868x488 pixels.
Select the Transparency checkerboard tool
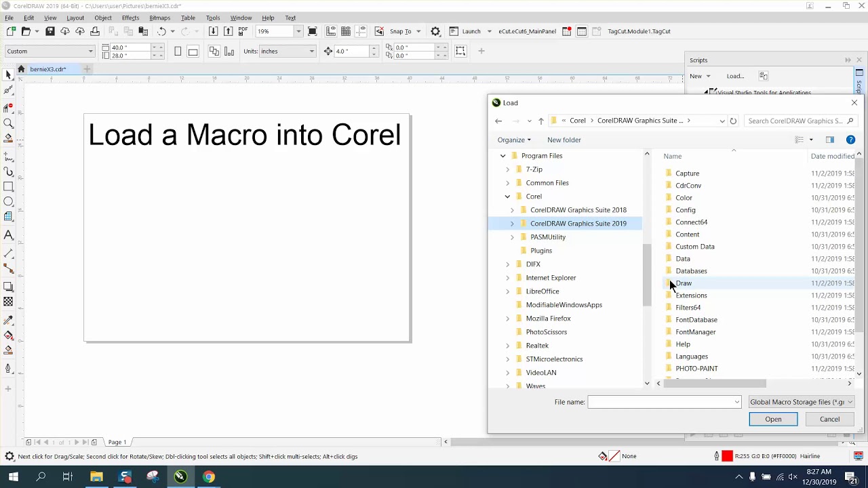pyautogui.click(x=8, y=302)
